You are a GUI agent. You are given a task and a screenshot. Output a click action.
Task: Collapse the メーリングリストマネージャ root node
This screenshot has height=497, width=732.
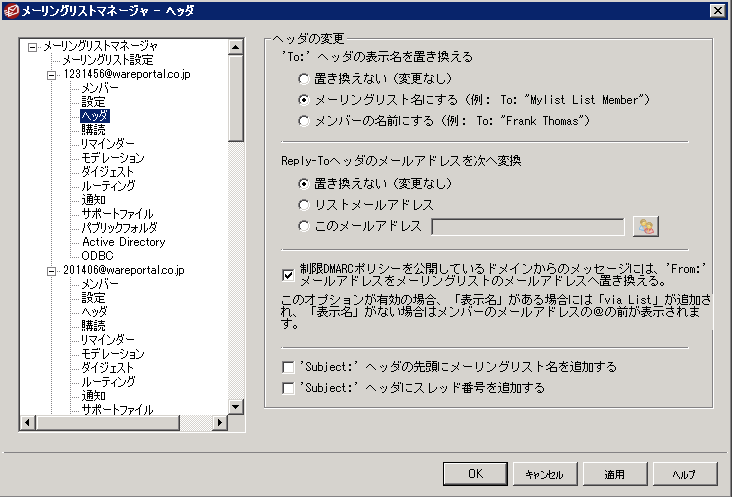(x=34, y=46)
